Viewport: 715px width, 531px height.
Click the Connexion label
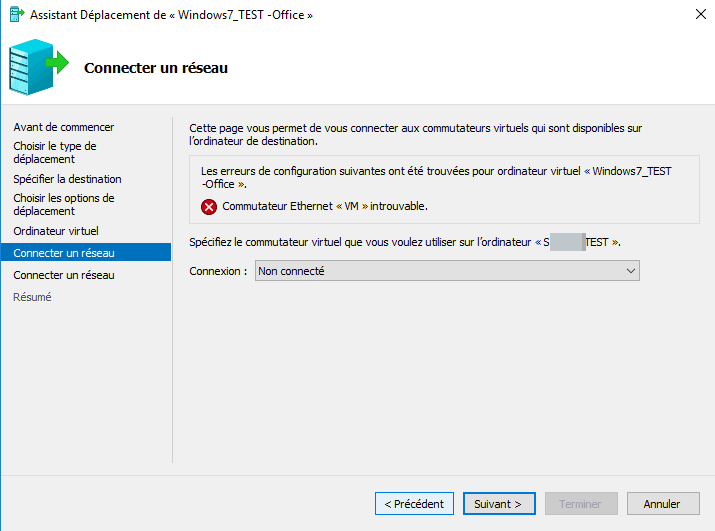pos(218,271)
